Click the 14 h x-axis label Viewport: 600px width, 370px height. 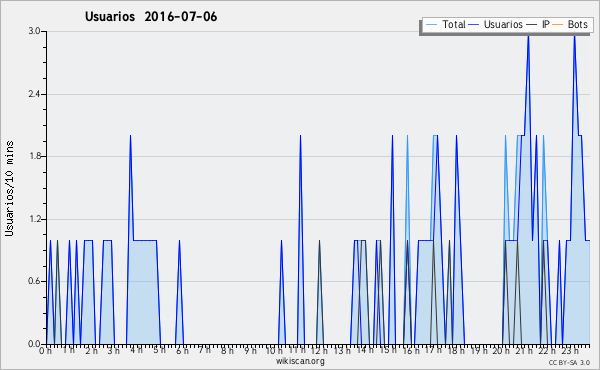coord(365,350)
